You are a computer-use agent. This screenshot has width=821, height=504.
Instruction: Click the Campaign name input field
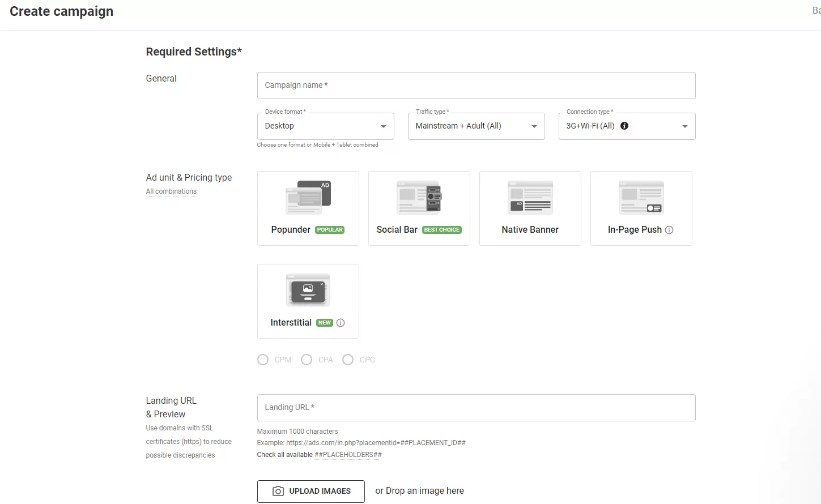476,85
